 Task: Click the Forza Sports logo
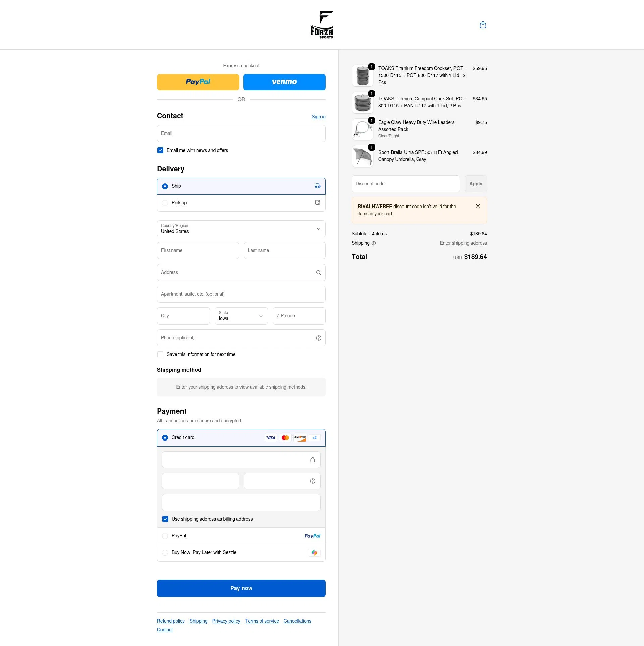[x=322, y=25]
